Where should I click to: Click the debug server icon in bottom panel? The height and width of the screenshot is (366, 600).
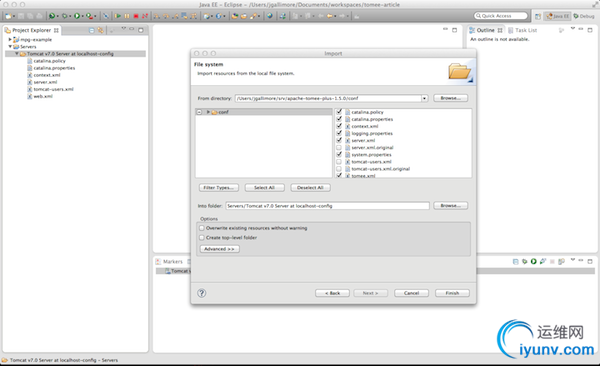(x=525, y=261)
